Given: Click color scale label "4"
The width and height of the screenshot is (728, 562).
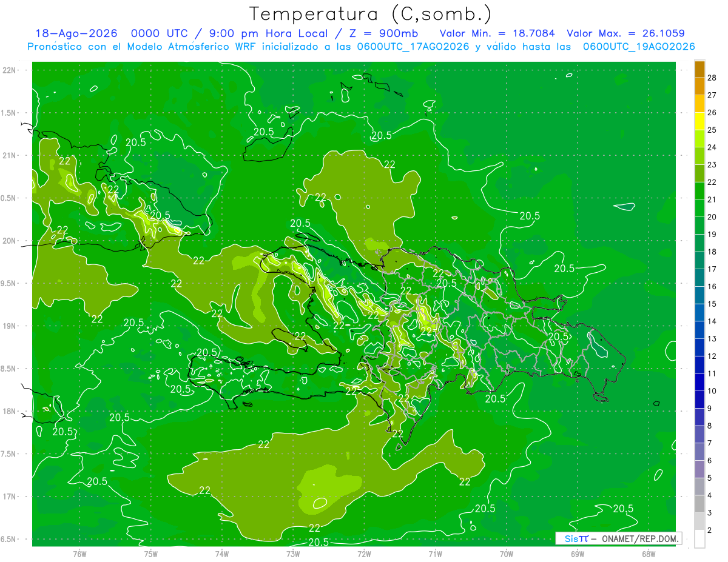Looking at the screenshot, I should pos(709,495).
